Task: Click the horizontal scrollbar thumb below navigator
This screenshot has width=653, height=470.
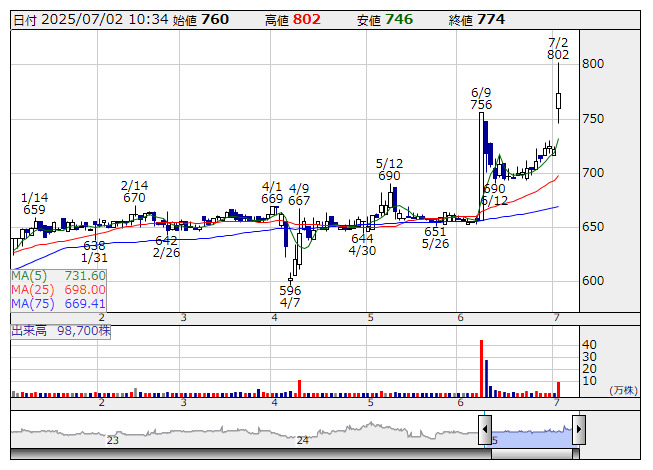Action: 533,454
